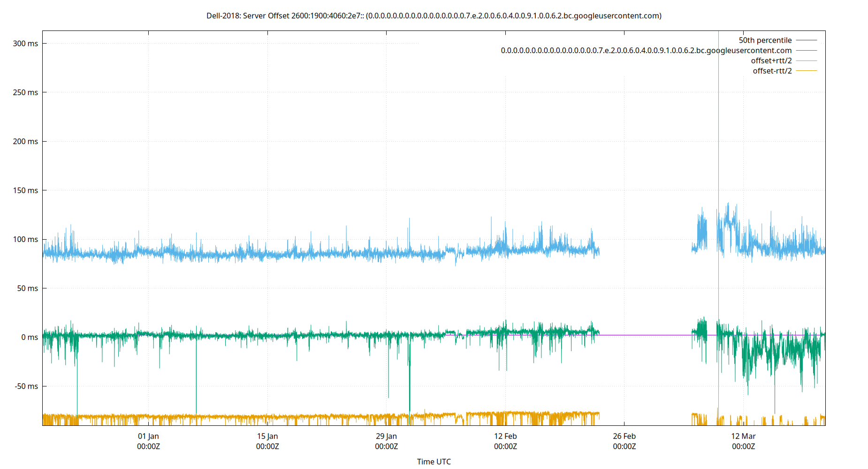
Task: Select the googleusercontent.com legend entry
Action: coord(647,50)
